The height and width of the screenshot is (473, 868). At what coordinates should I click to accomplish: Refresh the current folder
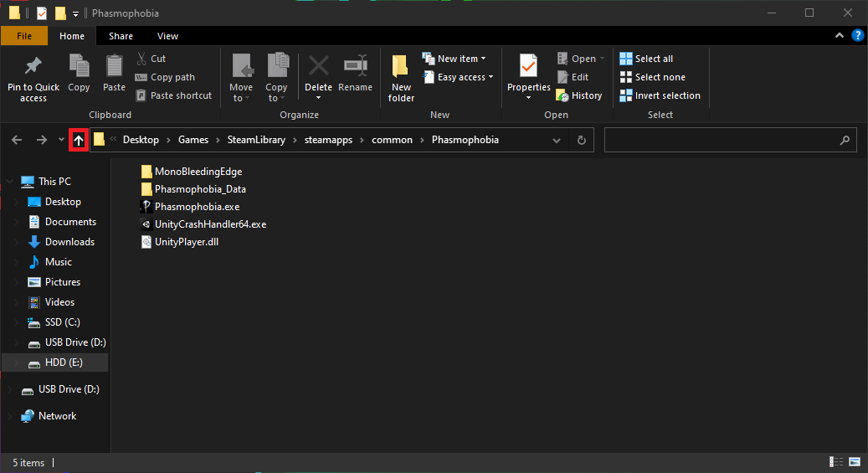pyautogui.click(x=581, y=140)
